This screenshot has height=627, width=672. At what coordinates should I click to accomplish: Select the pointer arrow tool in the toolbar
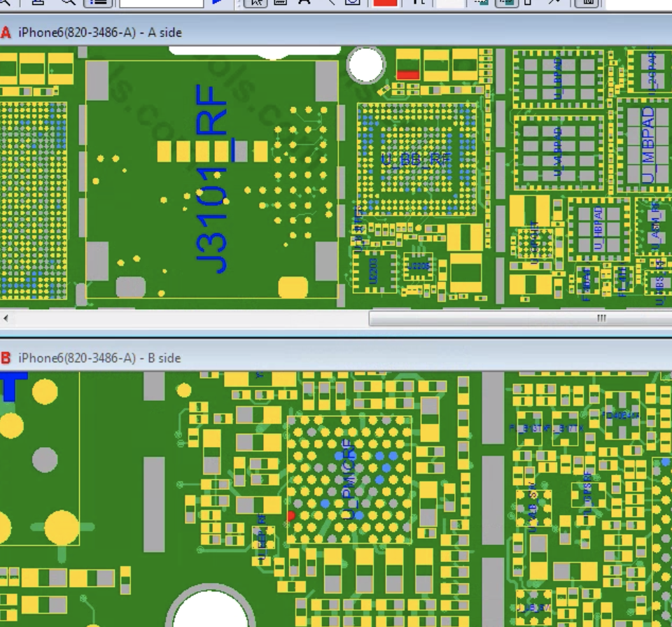click(x=256, y=3)
